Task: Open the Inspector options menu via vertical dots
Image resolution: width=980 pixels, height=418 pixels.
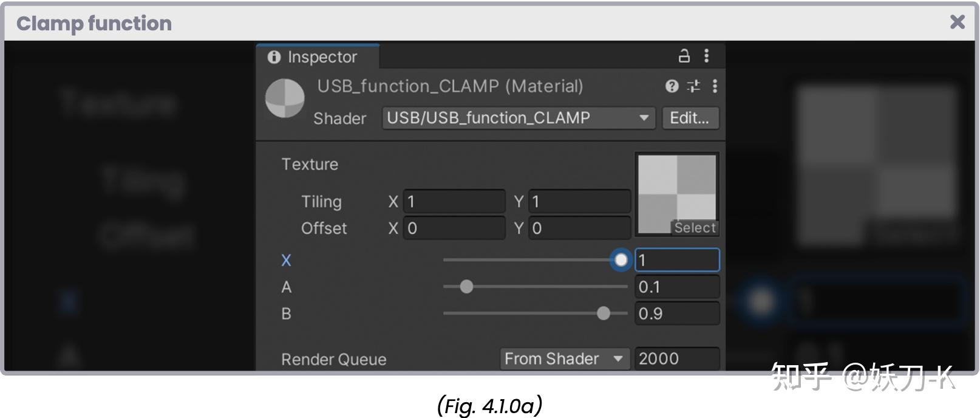Action: click(x=706, y=56)
